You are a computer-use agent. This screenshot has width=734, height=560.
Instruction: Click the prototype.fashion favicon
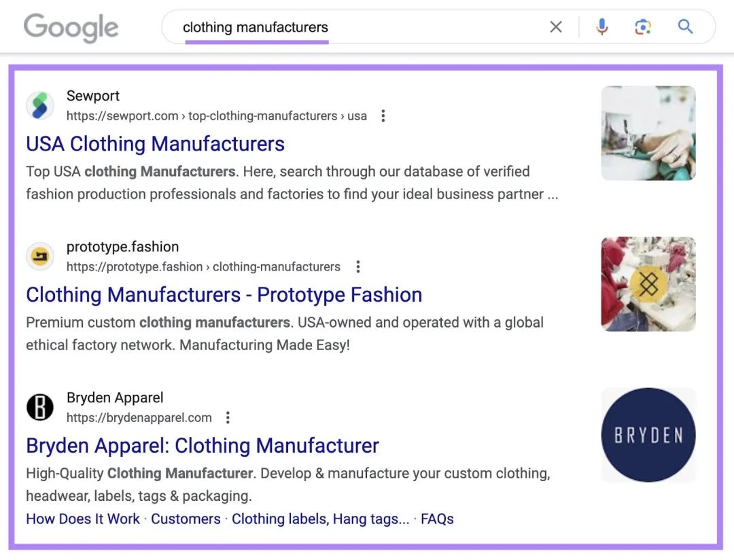[x=40, y=256]
